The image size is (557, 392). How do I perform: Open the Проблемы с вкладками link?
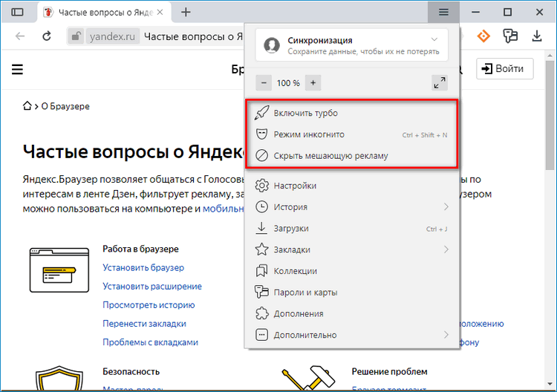[150, 342]
